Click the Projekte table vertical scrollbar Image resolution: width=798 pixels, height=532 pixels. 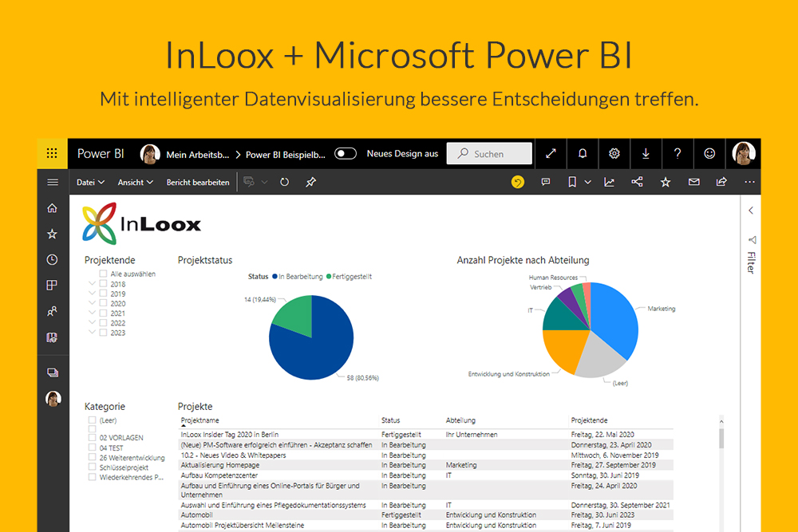(x=721, y=439)
